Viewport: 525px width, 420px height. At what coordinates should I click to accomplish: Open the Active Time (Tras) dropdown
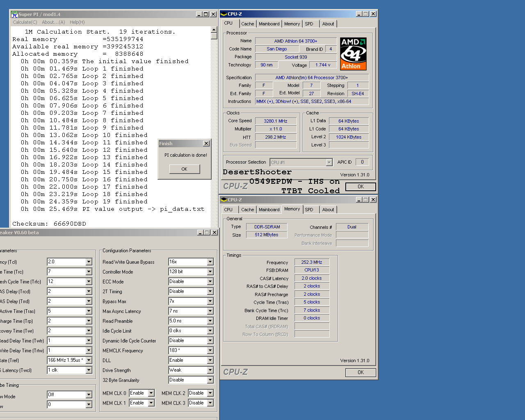[x=89, y=311]
